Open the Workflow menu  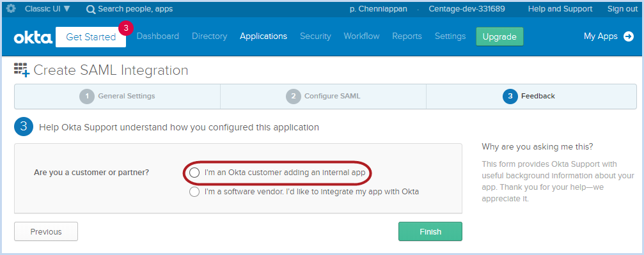tap(361, 36)
